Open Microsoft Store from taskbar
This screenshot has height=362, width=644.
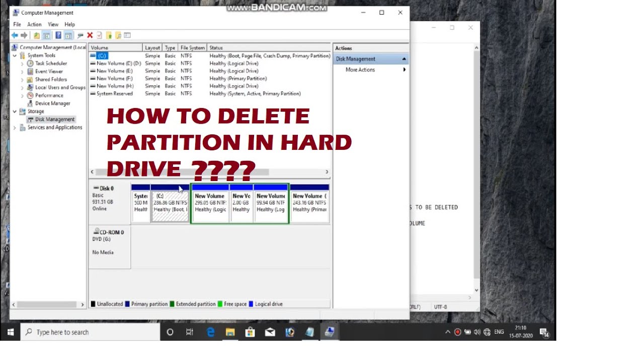click(250, 332)
